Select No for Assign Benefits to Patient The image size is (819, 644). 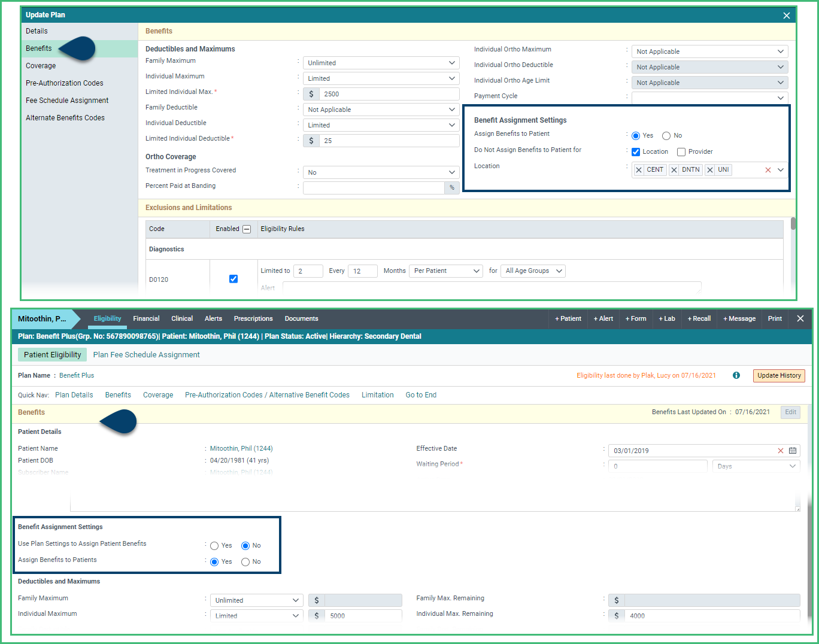(666, 136)
